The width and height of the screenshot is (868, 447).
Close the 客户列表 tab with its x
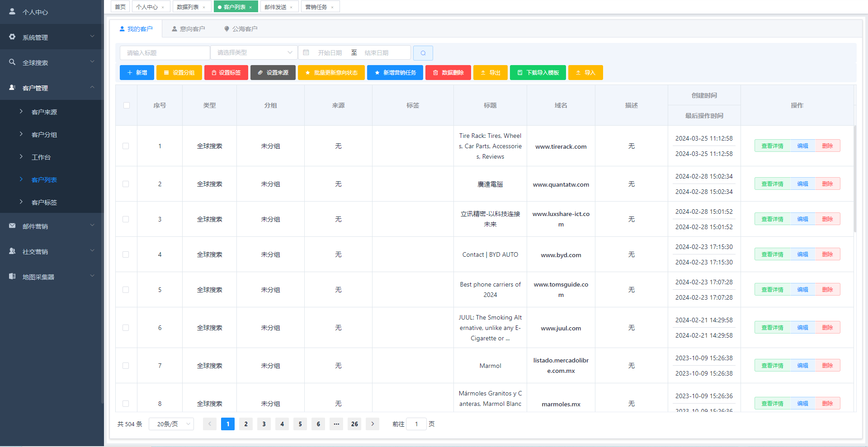tap(250, 7)
